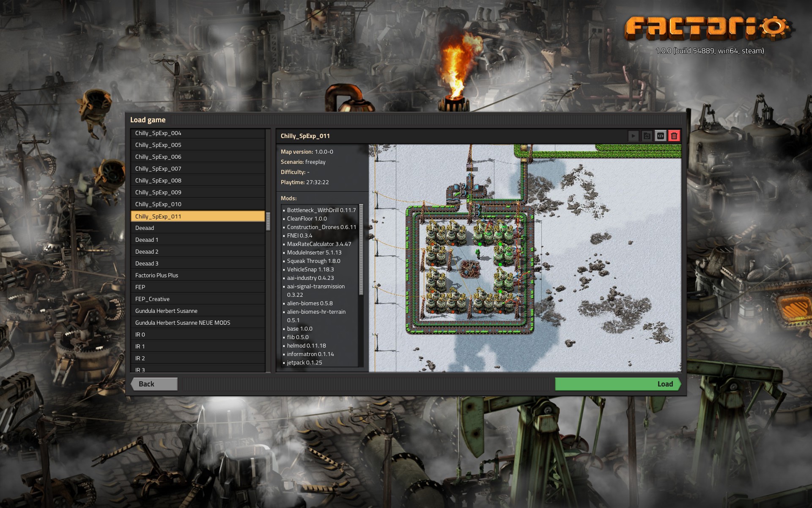Image resolution: width=812 pixels, height=508 pixels.
Task: Select the FEP_Creative save
Action: coord(198,299)
